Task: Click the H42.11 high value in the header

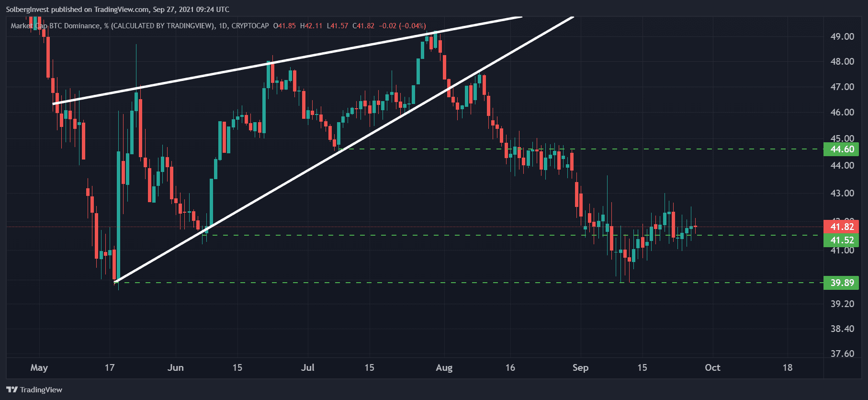Action: pyautogui.click(x=311, y=26)
